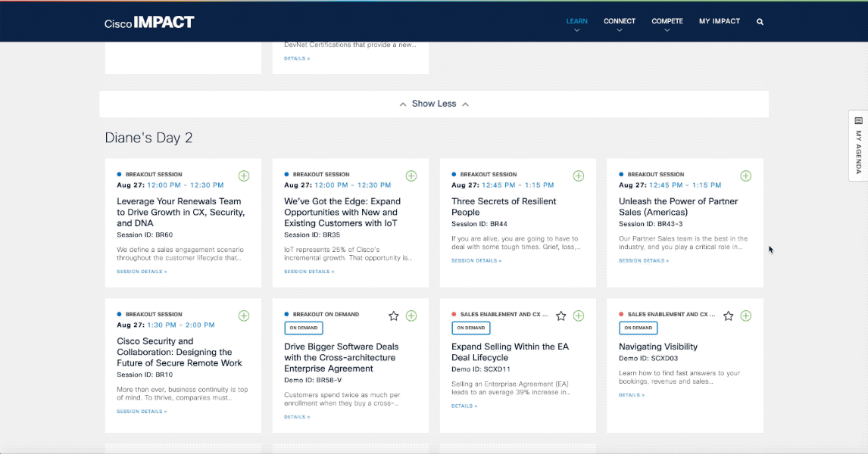868x454 pixels.
Task: Click the 1:30 PM - 2:00 PM time
Action: (180, 325)
